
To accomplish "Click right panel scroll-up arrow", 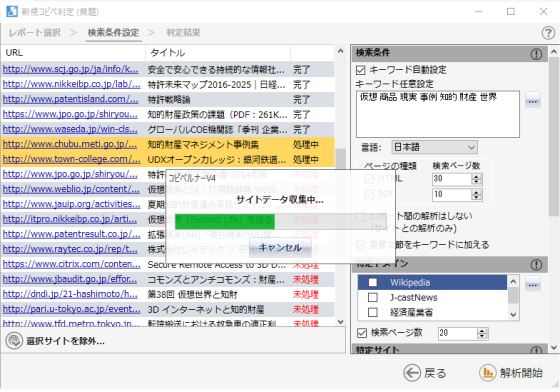I will [x=554, y=51].
